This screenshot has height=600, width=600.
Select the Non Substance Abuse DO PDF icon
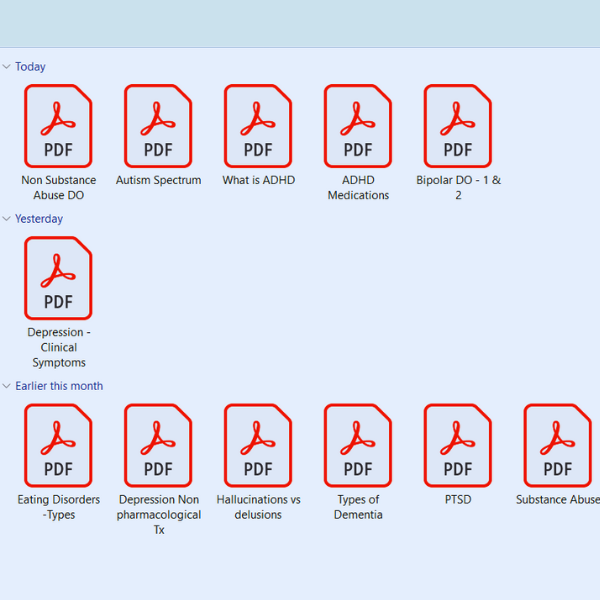[58, 126]
